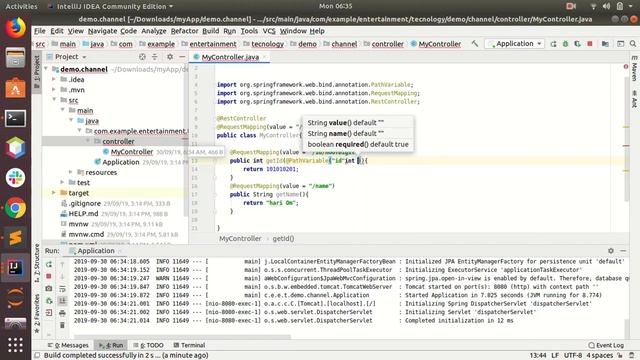Viewport: 640px width, 360px height.
Task: Collapse the main folder in tree
Action: coord(62,110)
